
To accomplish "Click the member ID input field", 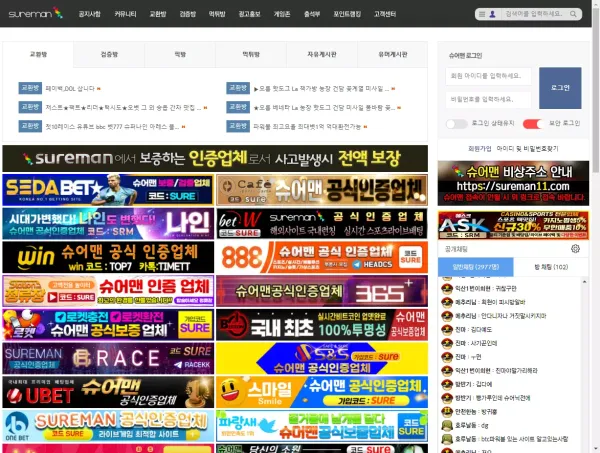I will 488,76.
